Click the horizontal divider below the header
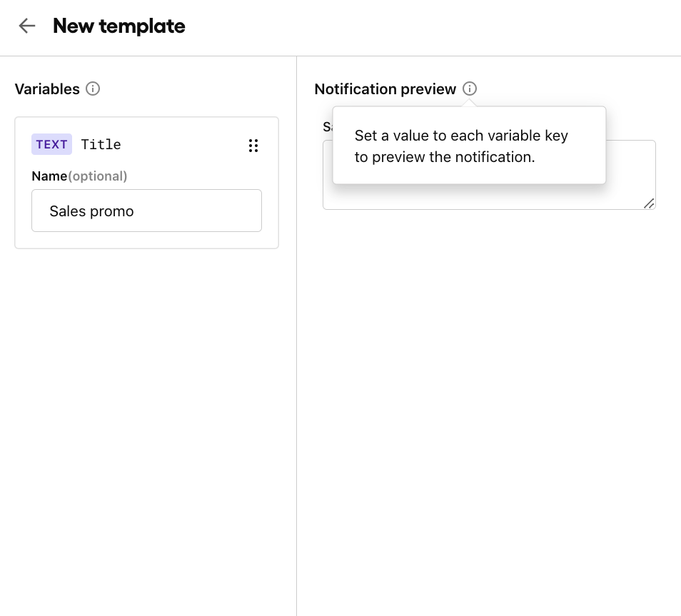This screenshot has height=616, width=681. [340, 56]
